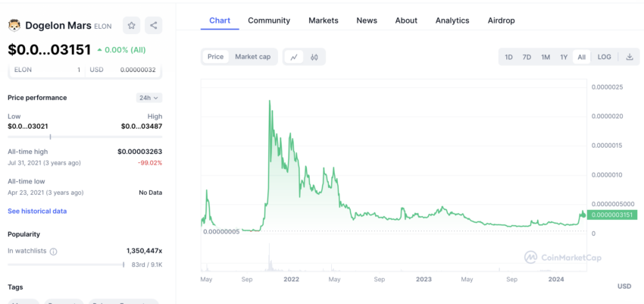Click the -99.02% change text
Viewport: 644px width, 304px height.
pos(150,163)
